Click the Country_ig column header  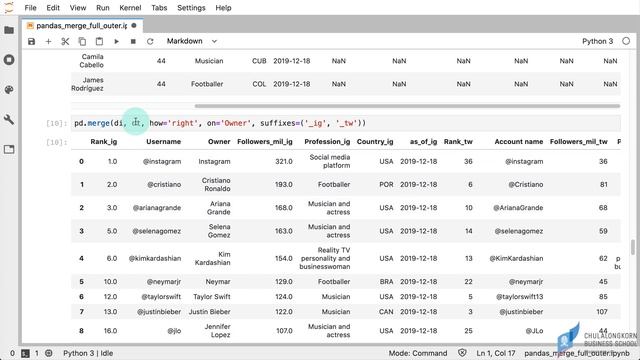(x=375, y=142)
